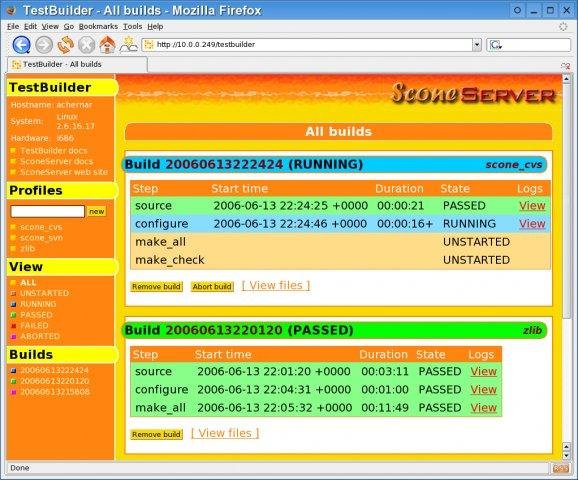Filter view by UNSTARTED builds

(44, 293)
